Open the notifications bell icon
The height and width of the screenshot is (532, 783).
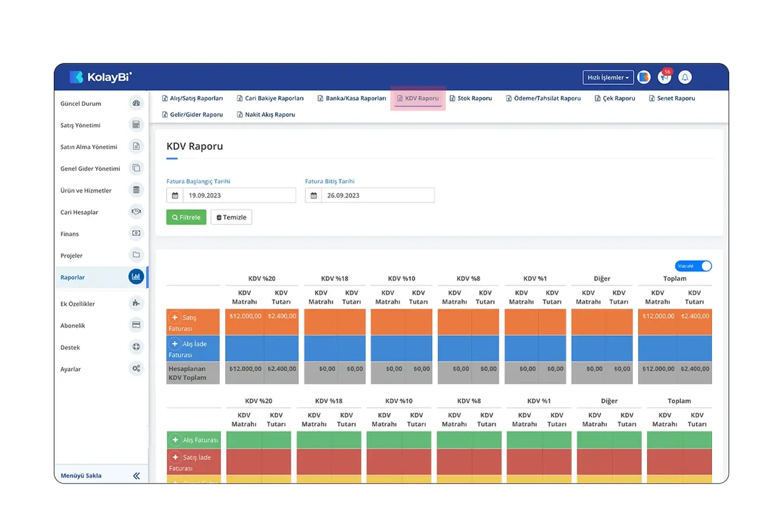click(x=685, y=78)
